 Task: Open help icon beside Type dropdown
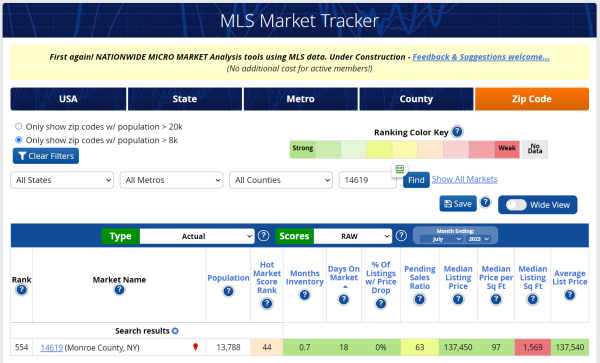pos(263,236)
